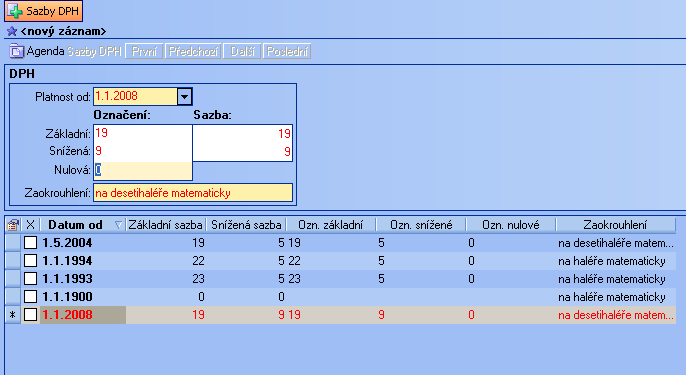Image resolution: width=686 pixels, height=375 pixels.
Task: Select the 1.1.1993 date cell
Action: tap(83, 279)
